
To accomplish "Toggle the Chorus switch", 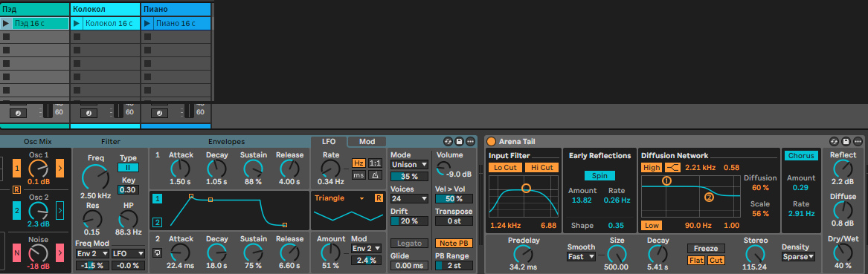I will click(x=802, y=157).
